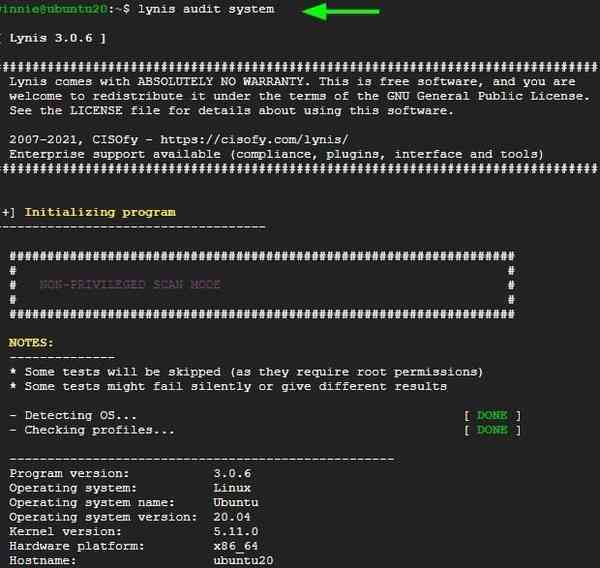Click DONE status beside Detecting OS
600x568 pixels.
[x=492, y=415]
